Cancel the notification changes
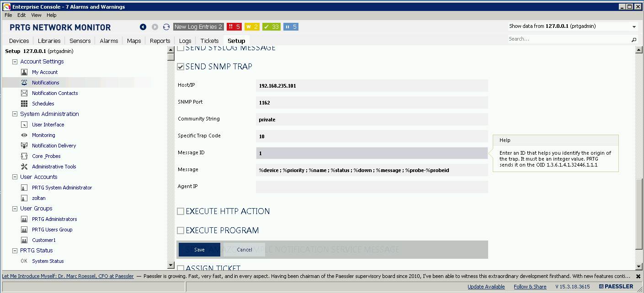This screenshot has height=293, width=644. click(x=245, y=250)
